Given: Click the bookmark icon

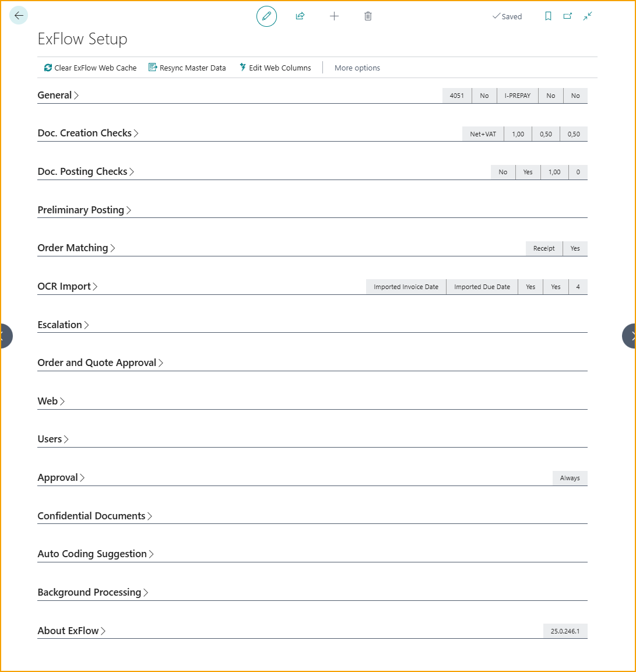Looking at the screenshot, I should click(x=548, y=16).
